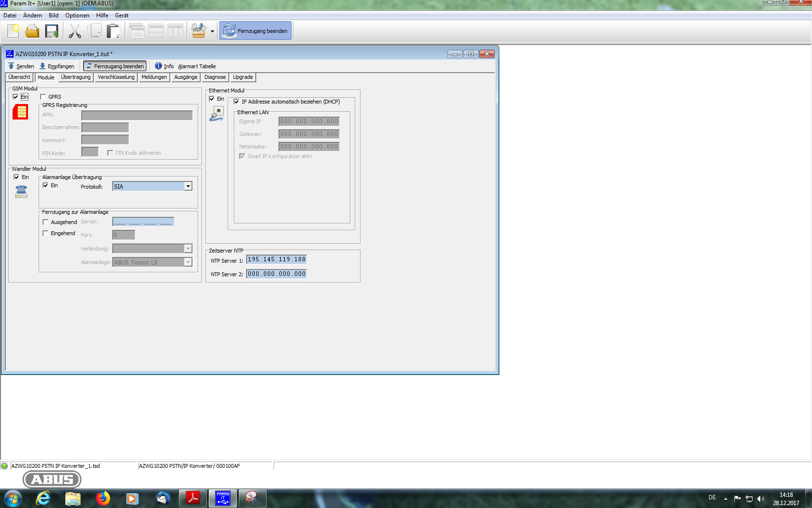Image resolution: width=812 pixels, height=508 pixels.
Task: Click the Ethernet network connector icon
Action: 217,114
